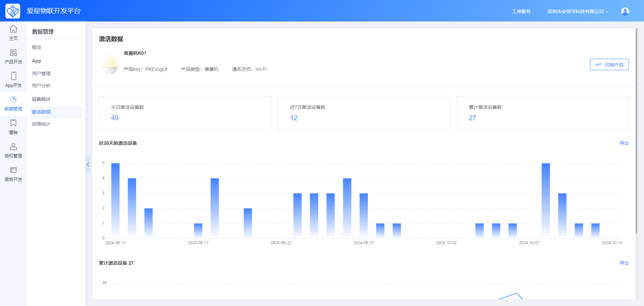The width and height of the screenshot is (644, 306).
Task: Click the tallest bar near 2024-10-07
Action: (x=546, y=201)
